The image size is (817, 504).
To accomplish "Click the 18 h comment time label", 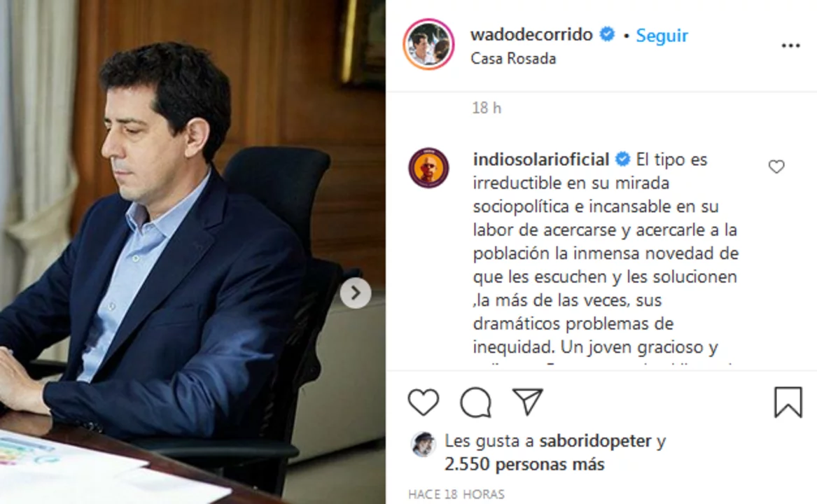I will 487,108.
